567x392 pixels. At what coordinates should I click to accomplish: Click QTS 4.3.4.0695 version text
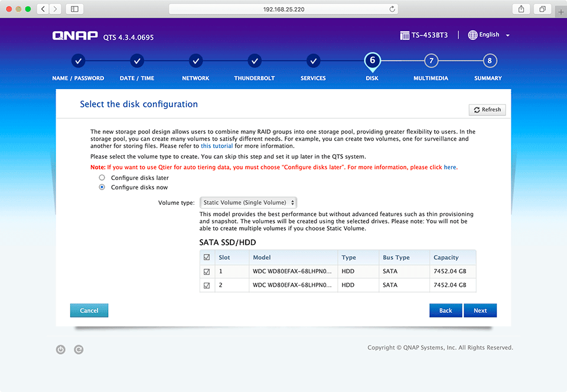click(x=128, y=37)
